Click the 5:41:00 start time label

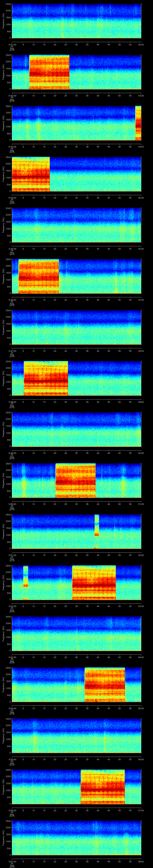12,44
